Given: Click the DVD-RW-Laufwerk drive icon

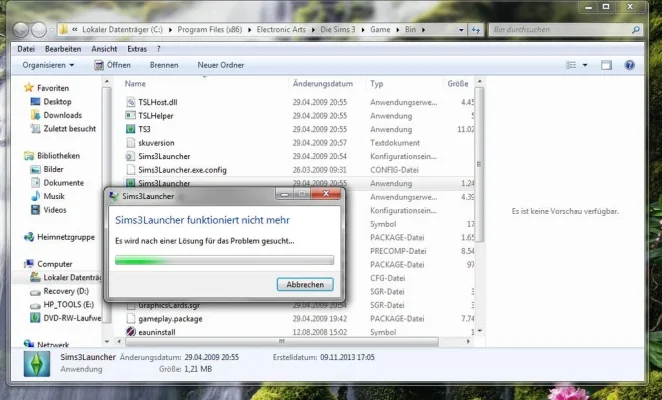Looking at the screenshot, I should point(35,318).
